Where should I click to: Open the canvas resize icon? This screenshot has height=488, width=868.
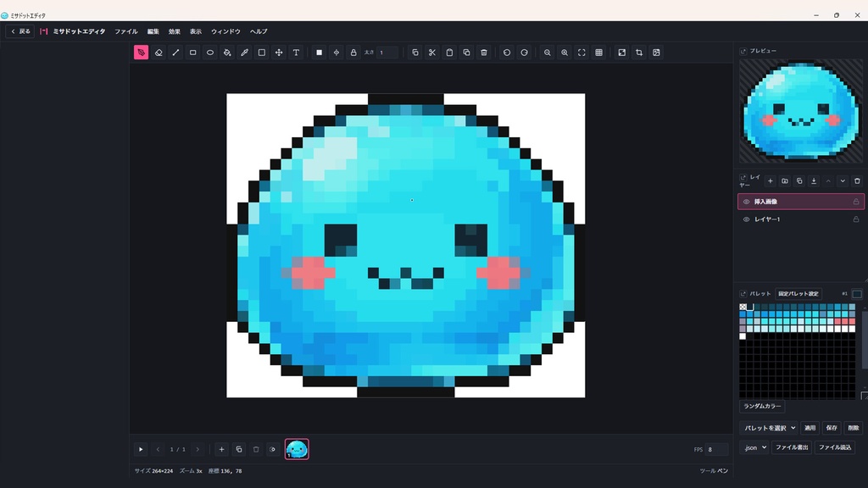click(621, 53)
